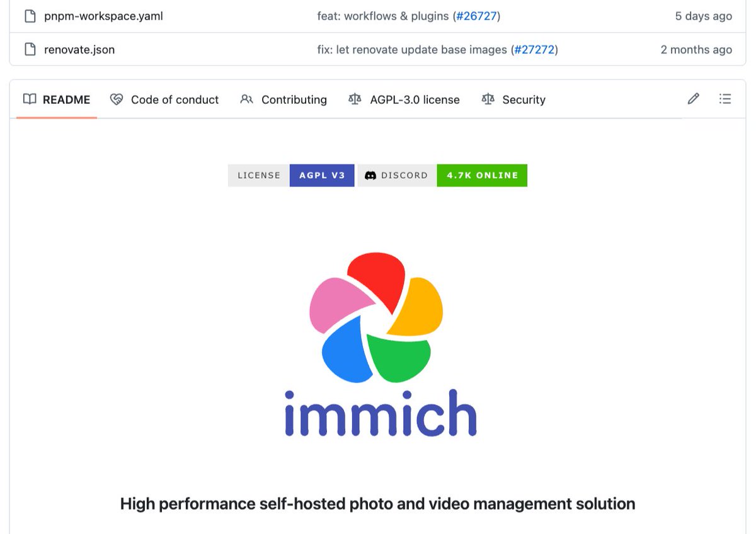
Task: Open commit 'fix: let renovate update base images'
Action: tap(412, 49)
